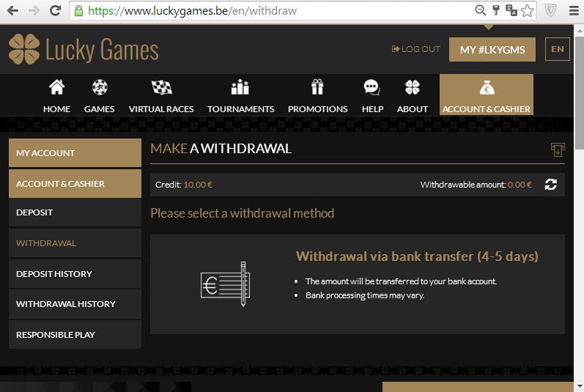
Task: Refresh the withdrawable amount balance
Action: [551, 185]
